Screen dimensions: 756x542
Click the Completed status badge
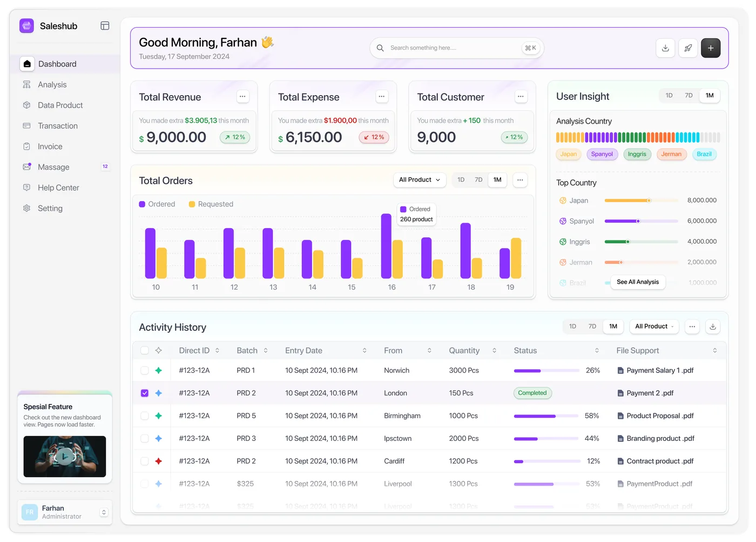[x=532, y=393]
